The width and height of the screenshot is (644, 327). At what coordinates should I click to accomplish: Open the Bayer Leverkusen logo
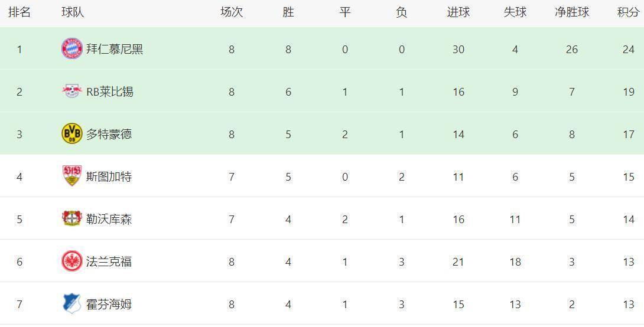pyautogui.click(x=72, y=219)
